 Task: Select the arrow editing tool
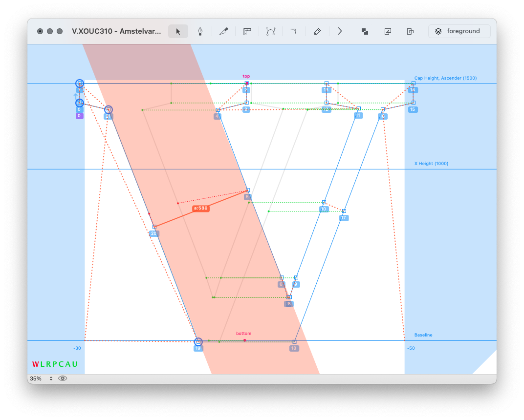pyautogui.click(x=178, y=31)
